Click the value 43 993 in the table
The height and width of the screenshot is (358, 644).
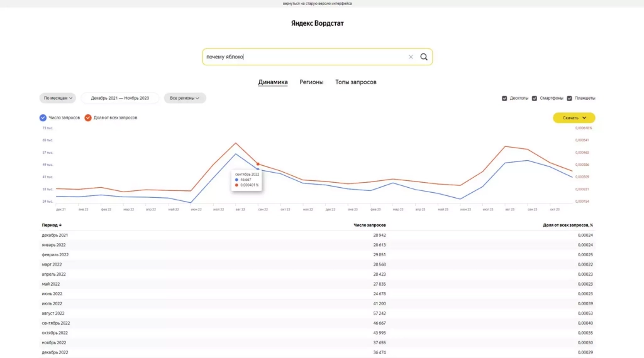point(379,333)
